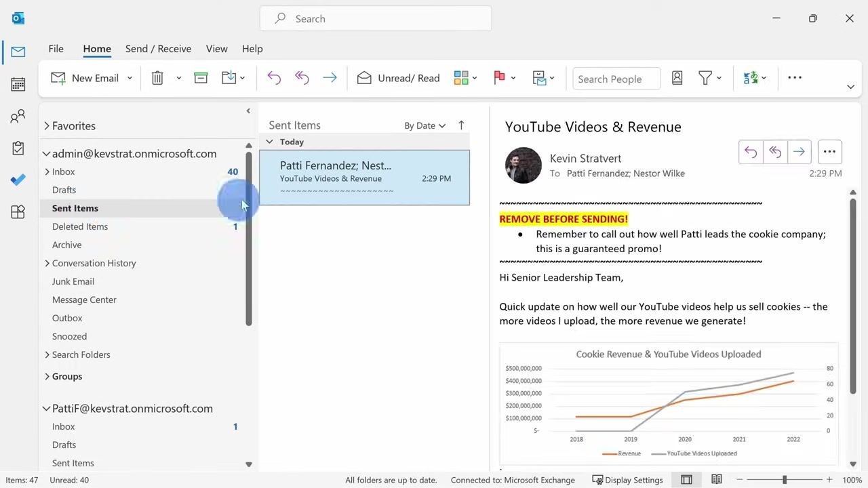Image resolution: width=868 pixels, height=488 pixels.
Task: Open the Tasks clipboard icon in sidebar
Action: coord(18,148)
